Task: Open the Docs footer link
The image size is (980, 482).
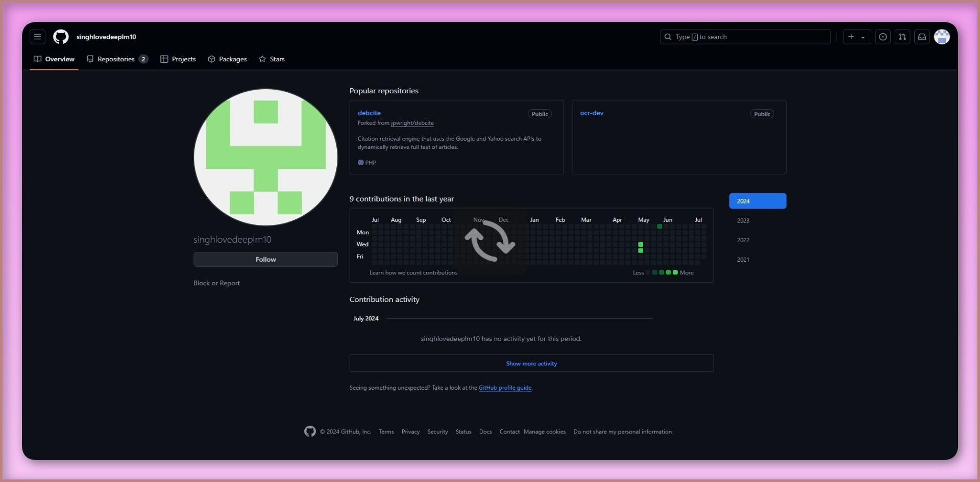Action: (485, 432)
